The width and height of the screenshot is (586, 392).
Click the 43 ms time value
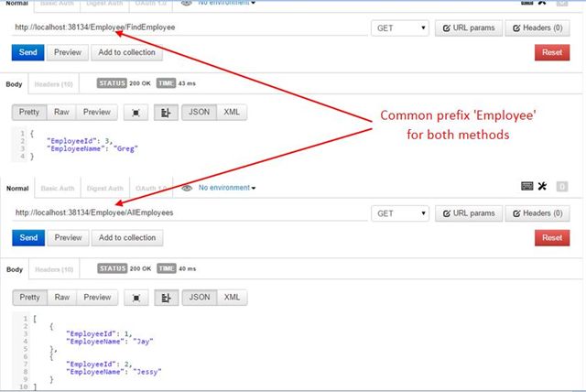tap(187, 83)
